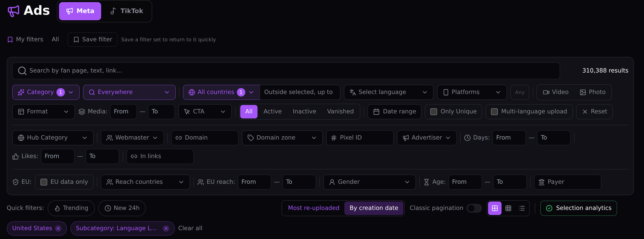
Task: Open the Everywhere search scope dropdown
Action: coord(129,92)
